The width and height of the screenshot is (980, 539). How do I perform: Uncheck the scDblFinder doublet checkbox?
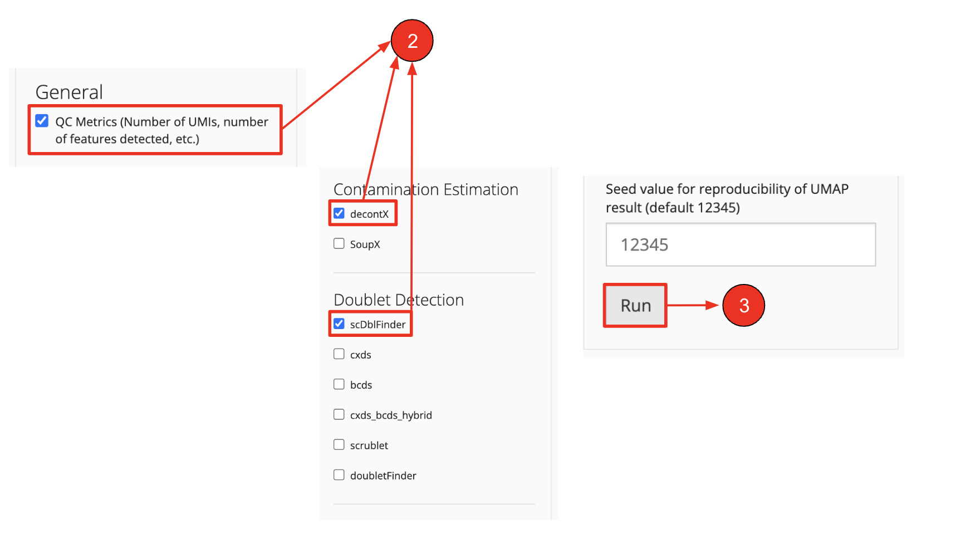tap(339, 324)
